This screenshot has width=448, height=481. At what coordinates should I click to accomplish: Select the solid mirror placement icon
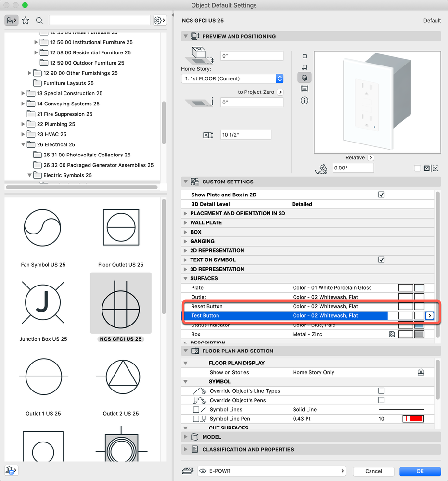(x=426, y=168)
